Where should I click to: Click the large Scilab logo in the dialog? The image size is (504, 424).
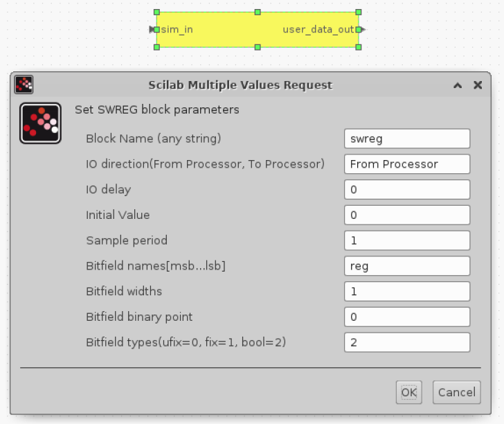click(40, 123)
